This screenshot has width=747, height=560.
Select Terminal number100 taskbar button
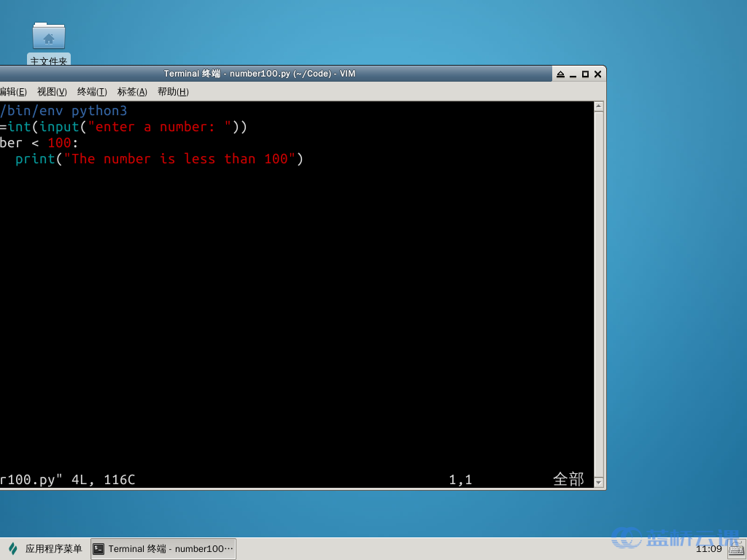[x=163, y=549]
